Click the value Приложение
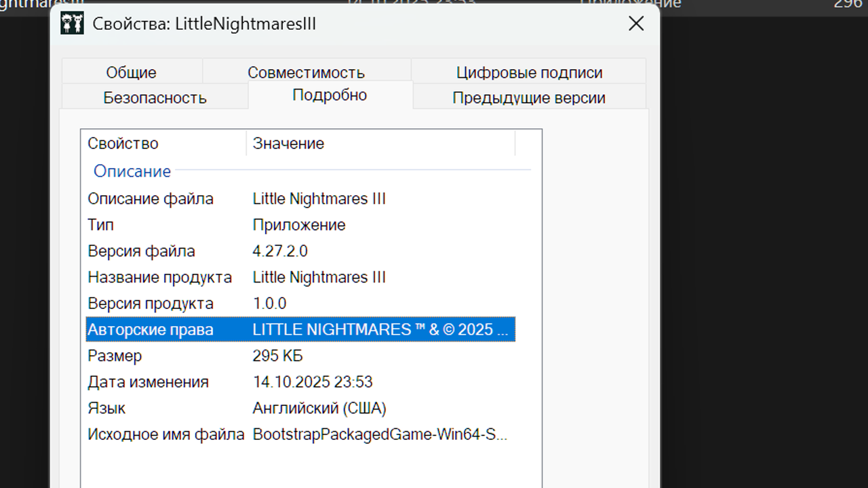Screen dimensions: 868x488 (299, 225)
